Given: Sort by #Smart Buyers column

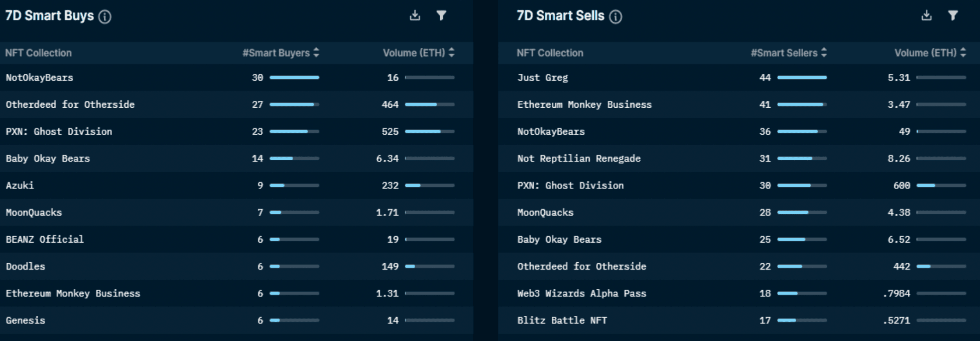Looking at the screenshot, I should (281, 53).
